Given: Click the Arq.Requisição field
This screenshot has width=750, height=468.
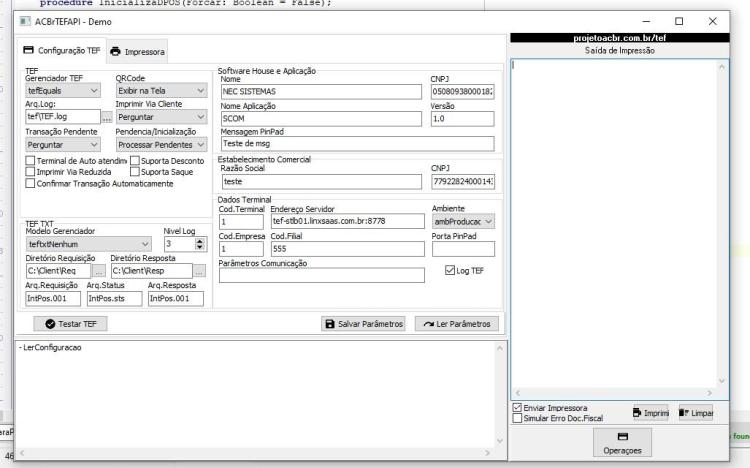Looking at the screenshot, I should (53, 299).
